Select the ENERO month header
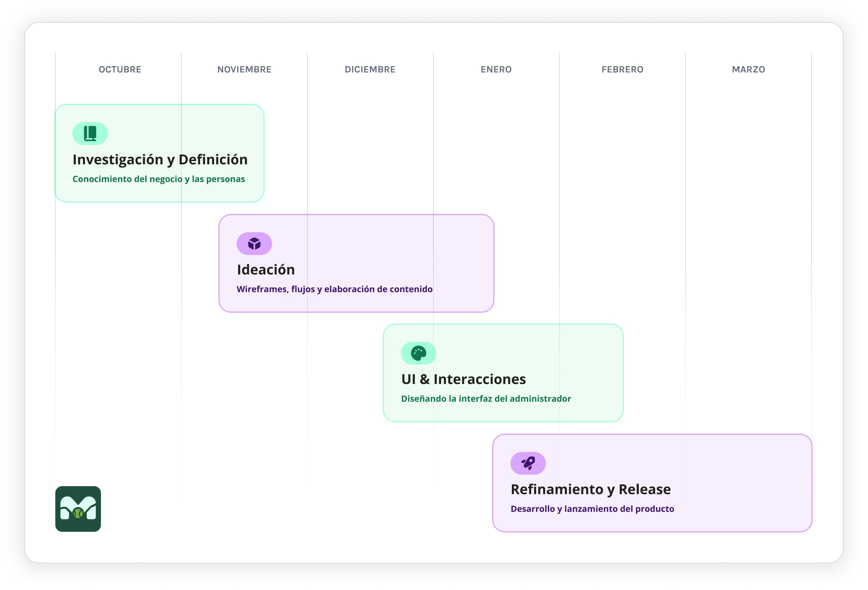 496,70
